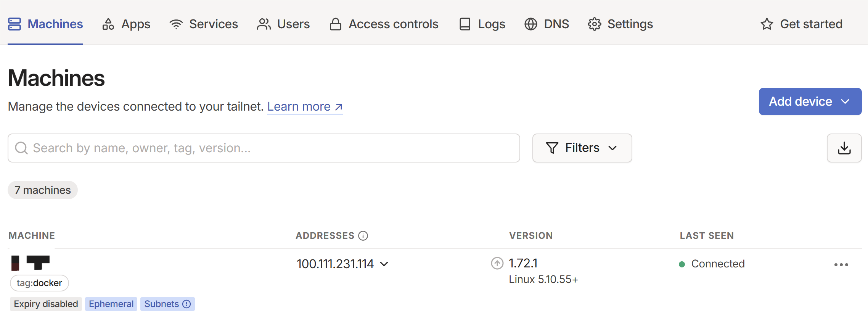Image resolution: width=868 pixels, height=317 pixels.
Task: Switch to the Apps tab
Action: [126, 24]
